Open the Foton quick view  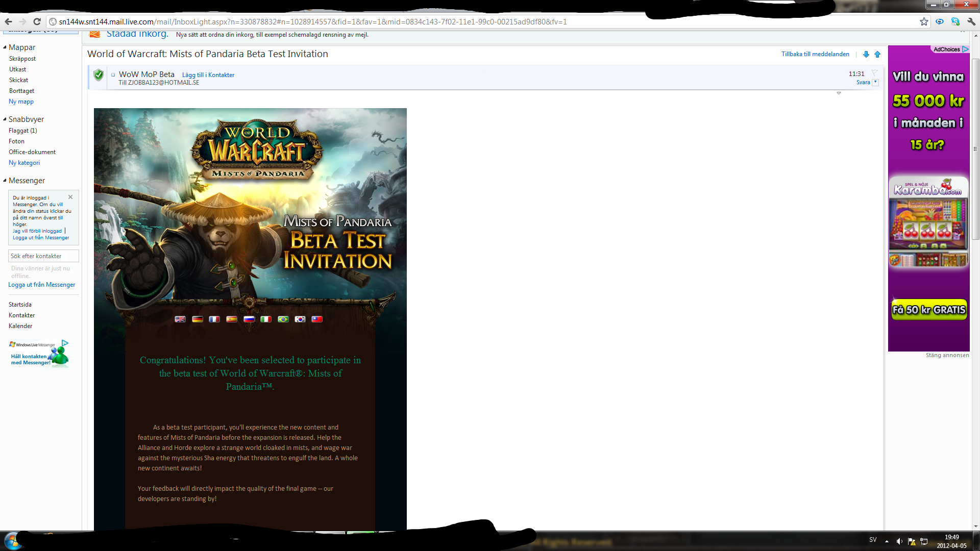(x=16, y=141)
